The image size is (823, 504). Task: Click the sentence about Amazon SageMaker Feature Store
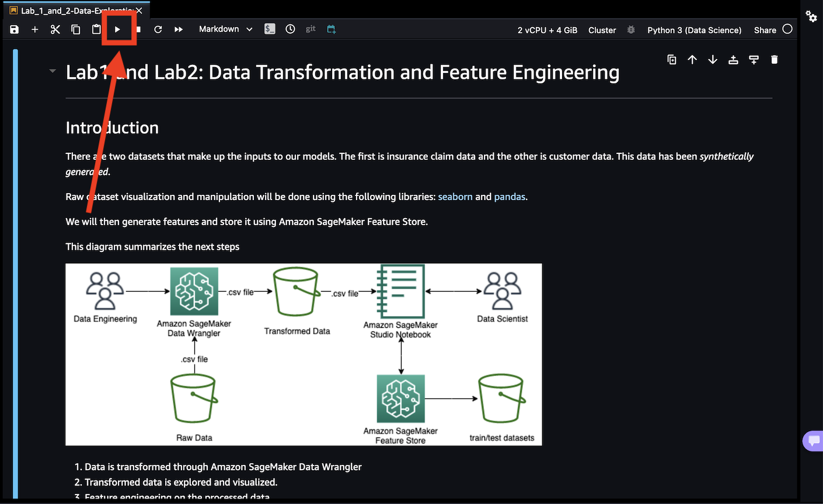[247, 222]
